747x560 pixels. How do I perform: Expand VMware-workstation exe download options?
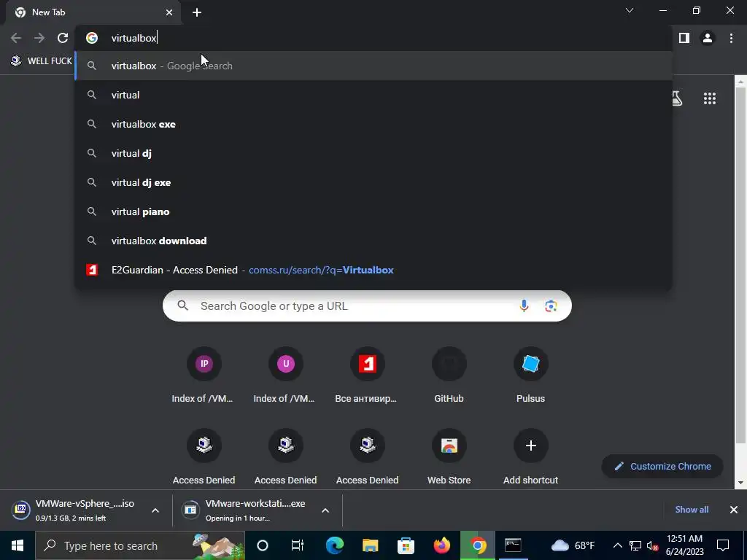point(325,510)
